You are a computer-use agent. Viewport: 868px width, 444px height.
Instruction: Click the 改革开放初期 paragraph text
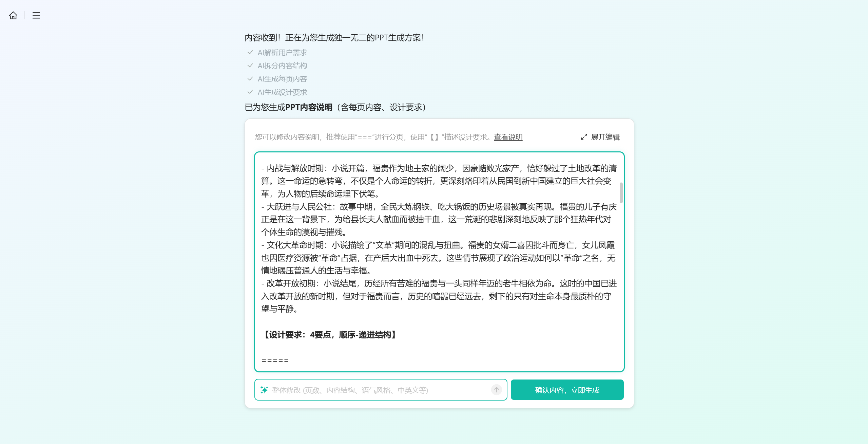[439, 296]
